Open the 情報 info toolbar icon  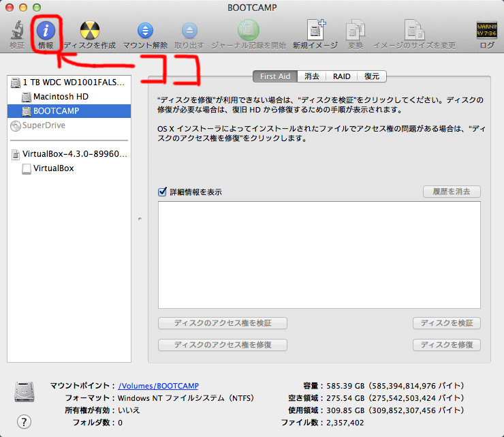coord(46,30)
